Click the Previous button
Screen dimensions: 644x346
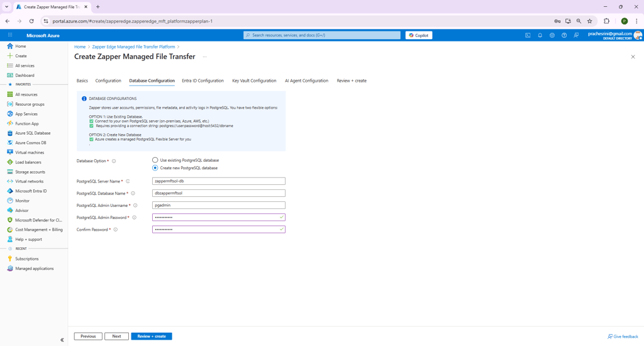(x=88, y=336)
